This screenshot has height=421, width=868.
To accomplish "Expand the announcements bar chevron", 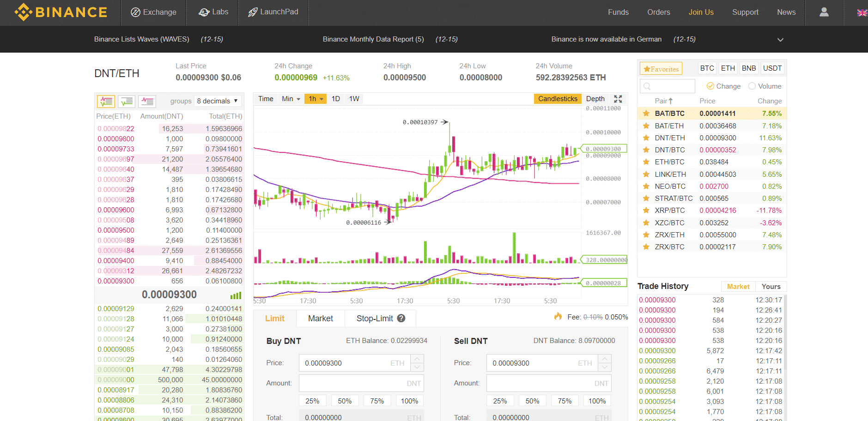I will (x=780, y=40).
